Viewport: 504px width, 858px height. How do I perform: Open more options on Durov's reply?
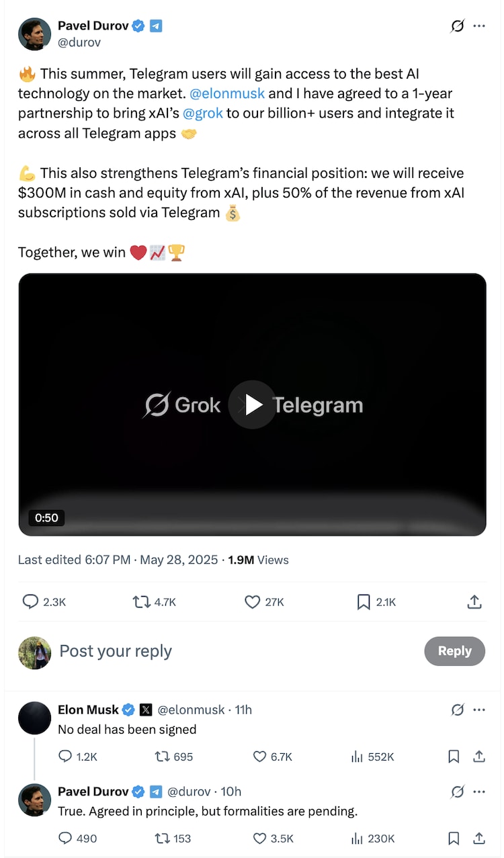point(479,791)
